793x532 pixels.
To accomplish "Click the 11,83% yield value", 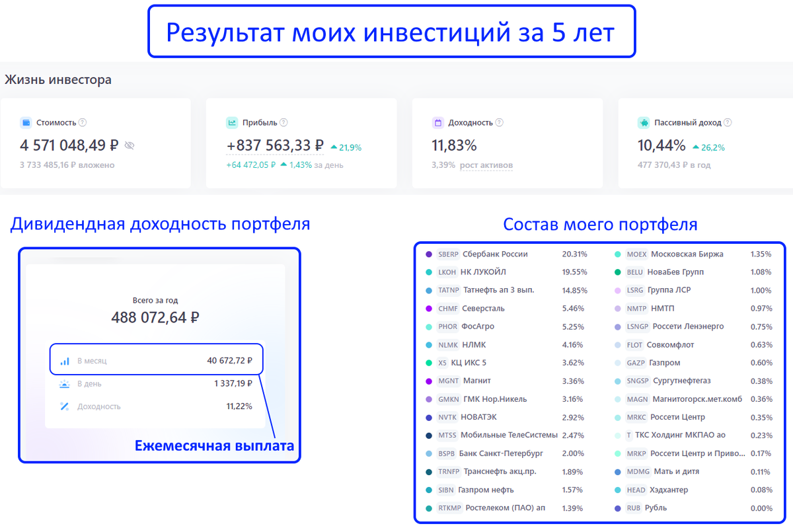I will click(454, 145).
